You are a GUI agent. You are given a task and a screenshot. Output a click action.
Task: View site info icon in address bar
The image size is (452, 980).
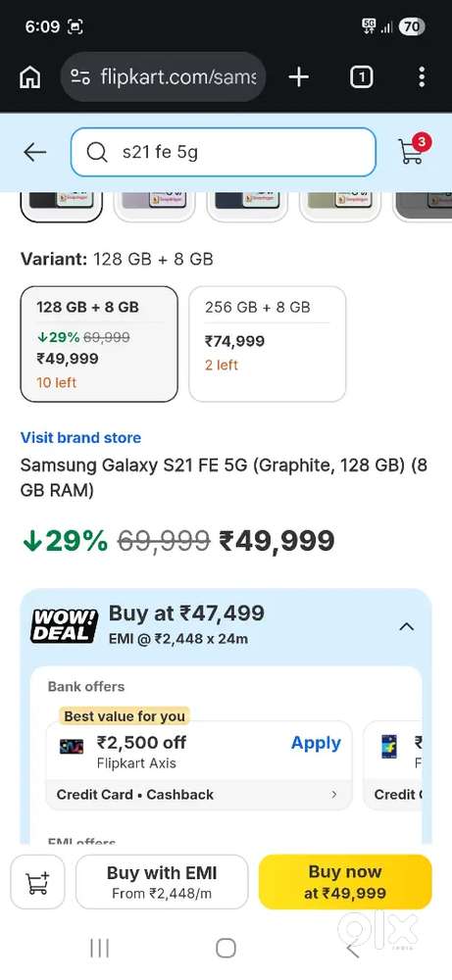tap(80, 77)
